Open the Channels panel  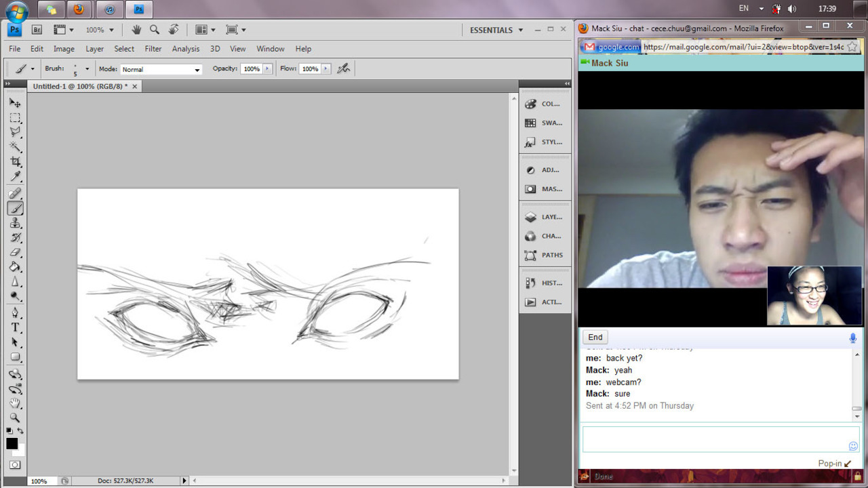tap(545, 236)
